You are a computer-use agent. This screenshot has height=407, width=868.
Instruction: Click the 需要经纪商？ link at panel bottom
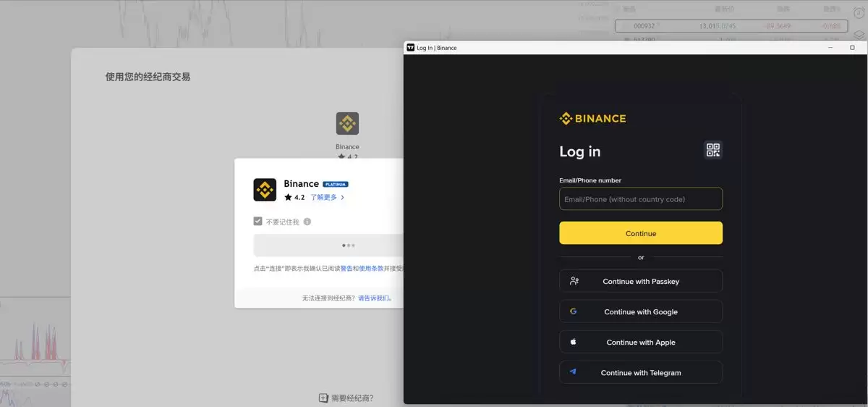point(352,398)
